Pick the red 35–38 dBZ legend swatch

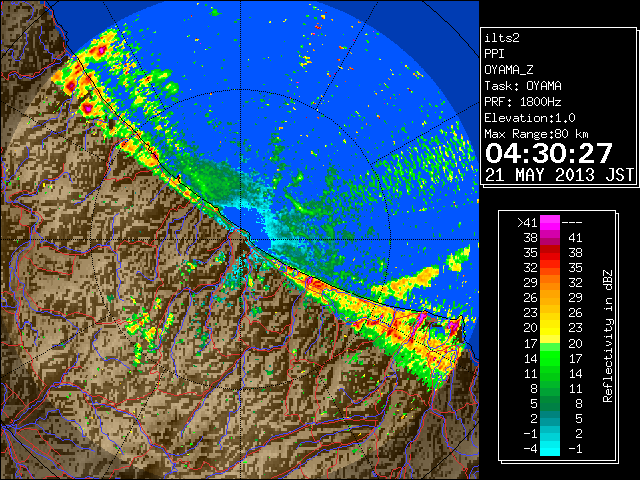point(550,253)
